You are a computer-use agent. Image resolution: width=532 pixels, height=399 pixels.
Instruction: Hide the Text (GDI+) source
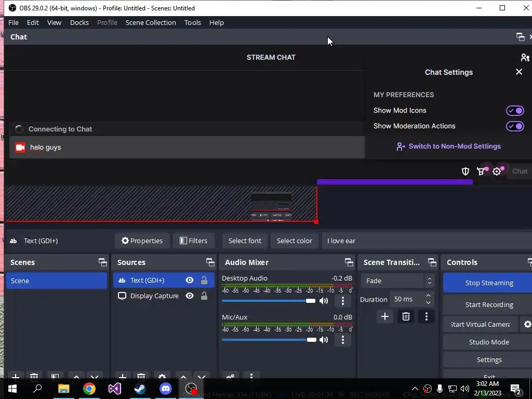[x=190, y=280]
